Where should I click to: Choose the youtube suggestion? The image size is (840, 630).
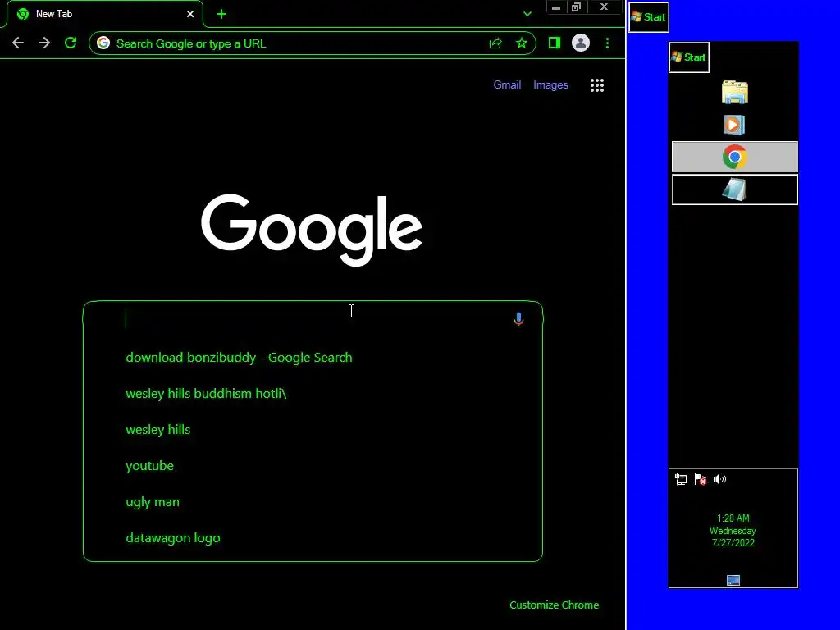coord(149,466)
